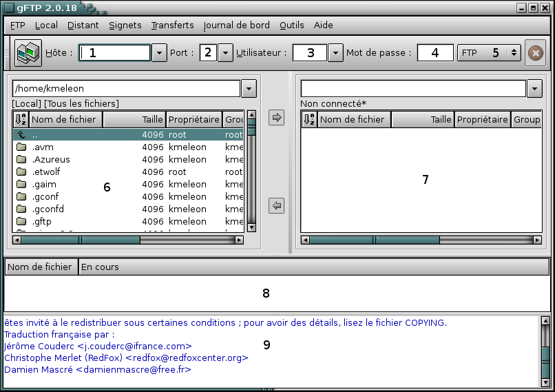This screenshot has width=555, height=392.
Task: Click the damienmascre@free.fr log line
Action: (98, 369)
